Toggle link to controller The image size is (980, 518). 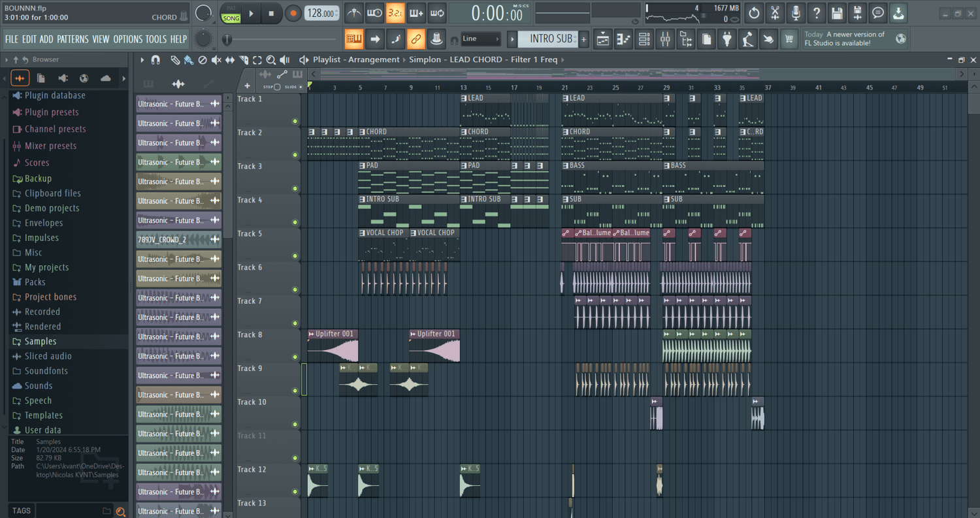click(x=416, y=39)
